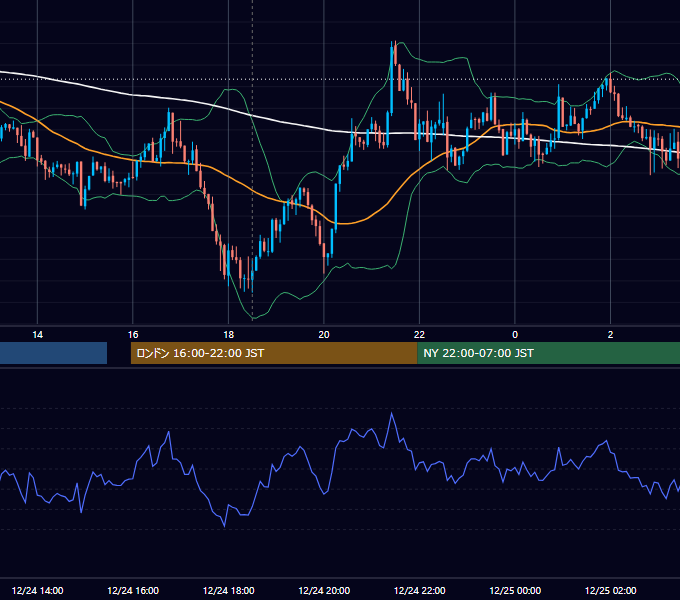
Task: Click the 12/24 16:00 time label
Action: [x=133, y=590]
